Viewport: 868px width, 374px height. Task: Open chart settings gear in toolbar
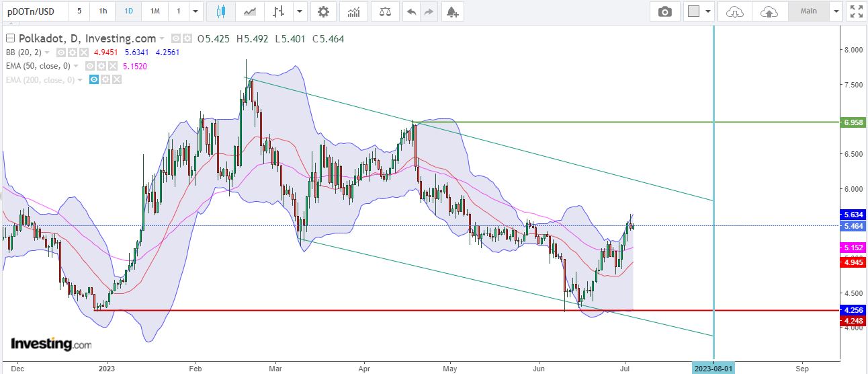coord(324,11)
